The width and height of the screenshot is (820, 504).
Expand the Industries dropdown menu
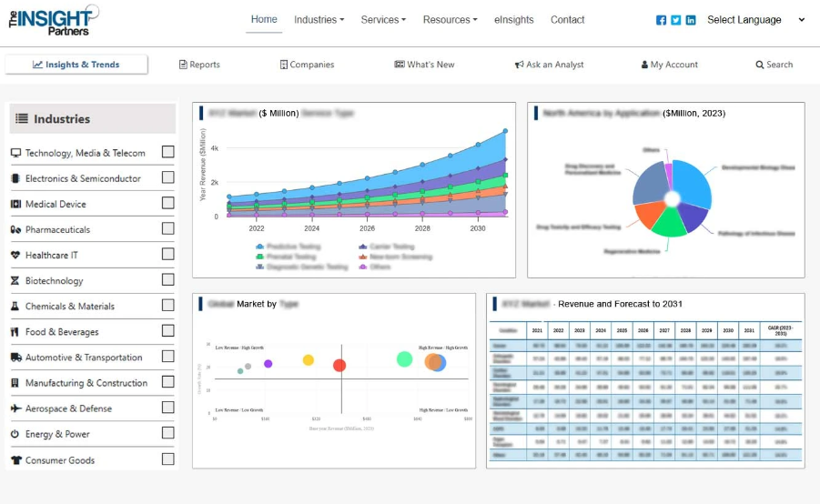(x=319, y=20)
